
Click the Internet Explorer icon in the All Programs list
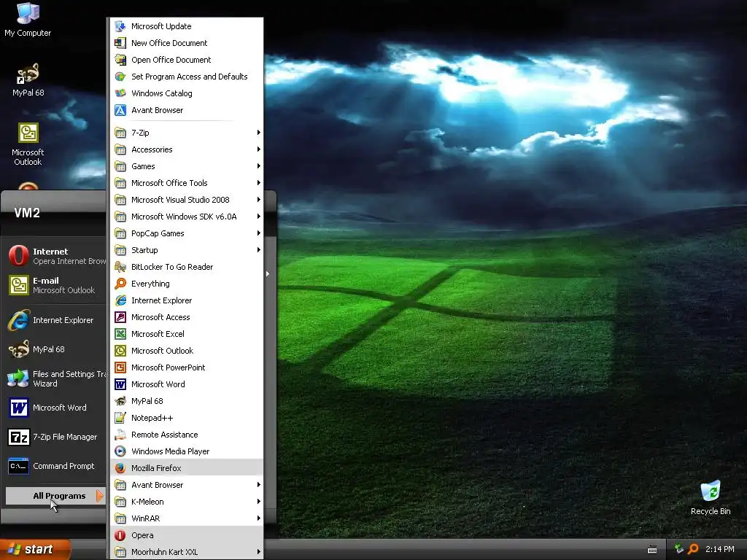120,300
